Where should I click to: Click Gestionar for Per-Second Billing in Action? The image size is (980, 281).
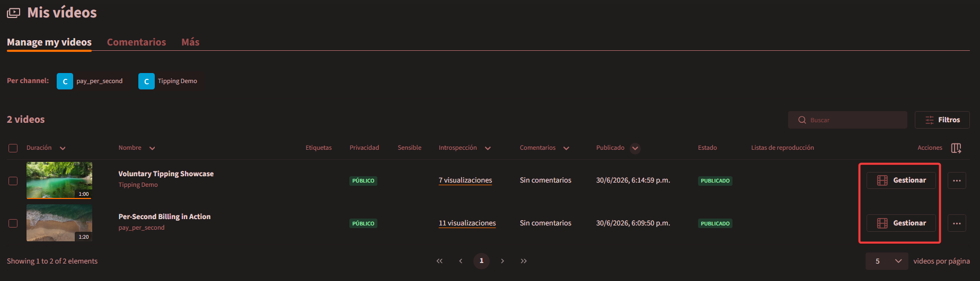tap(901, 223)
